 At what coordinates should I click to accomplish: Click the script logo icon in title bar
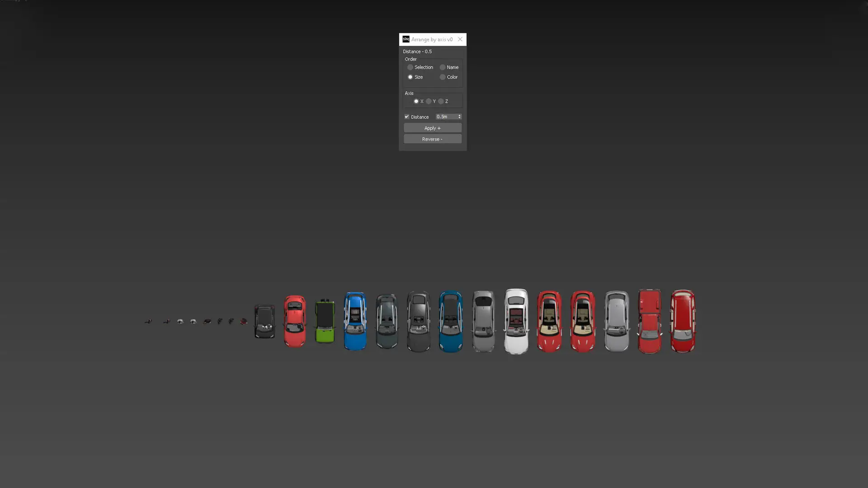click(x=406, y=39)
